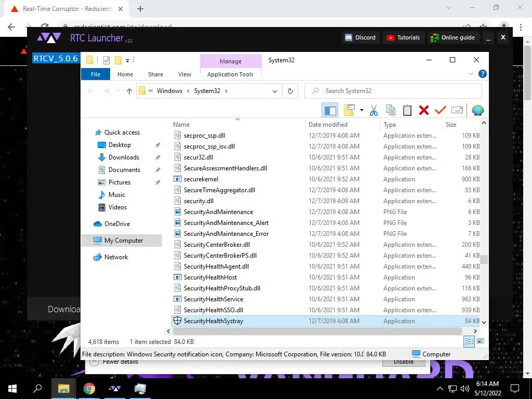Open Tutorials link in RTC Launcher
The width and height of the screenshot is (532, 399).
click(x=403, y=37)
